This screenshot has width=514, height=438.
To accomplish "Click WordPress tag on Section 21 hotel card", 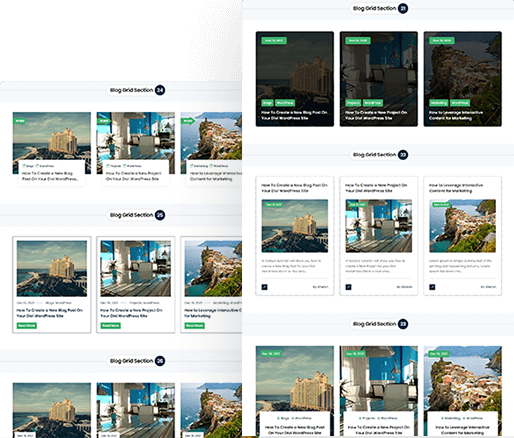I will [285, 103].
